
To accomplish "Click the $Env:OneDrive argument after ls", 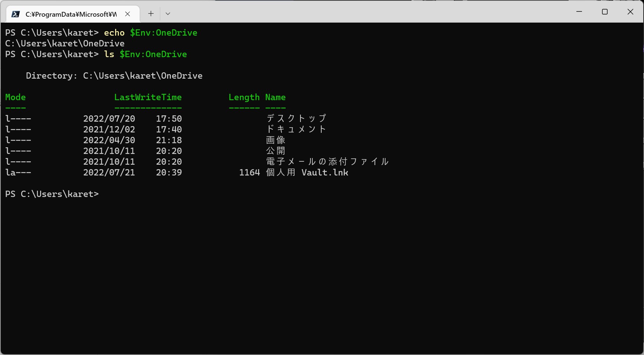I will 153,54.
